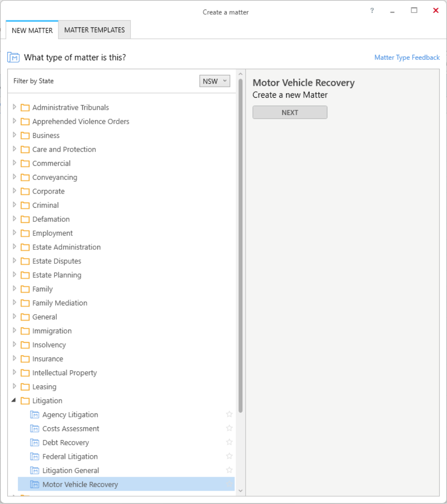Viewport: 447px width, 504px height.
Task: Toggle the star beside Debt Recovery
Action: point(229,442)
